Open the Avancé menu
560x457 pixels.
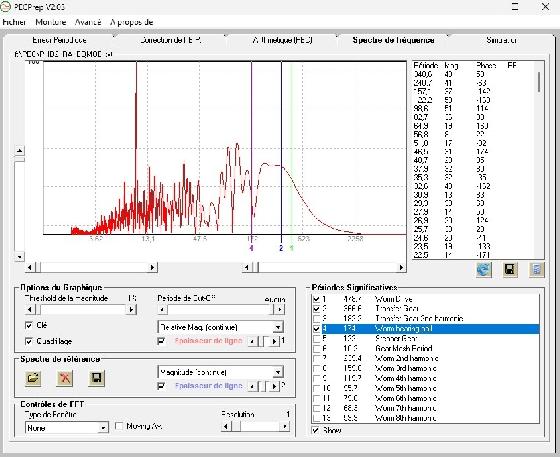pos(88,22)
